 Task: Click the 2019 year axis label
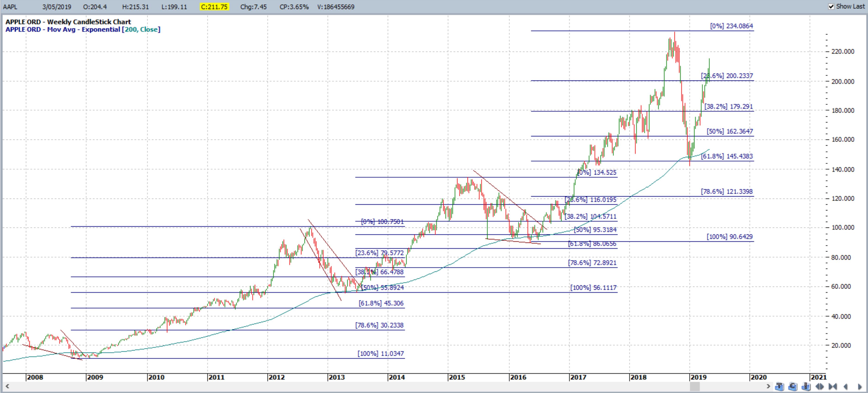click(x=699, y=377)
